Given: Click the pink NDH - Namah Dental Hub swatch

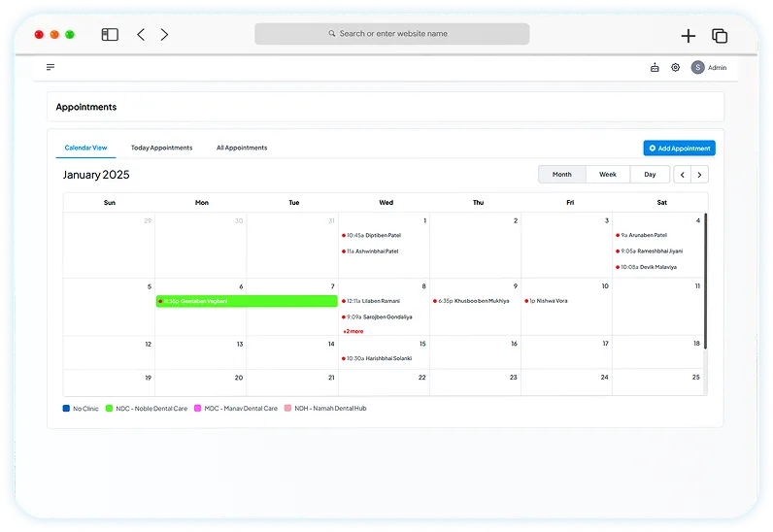Looking at the screenshot, I should pyautogui.click(x=287, y=409).
